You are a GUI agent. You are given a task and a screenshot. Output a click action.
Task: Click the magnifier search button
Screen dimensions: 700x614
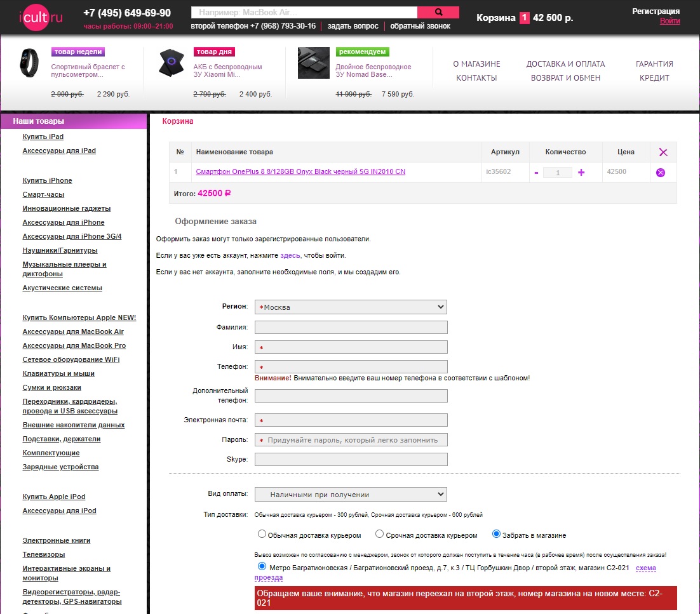438,12
